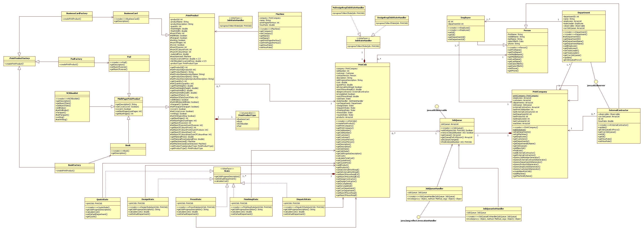Click -getJobQueueProxy() in the Department class
The image size is (644, 231).
572,60
